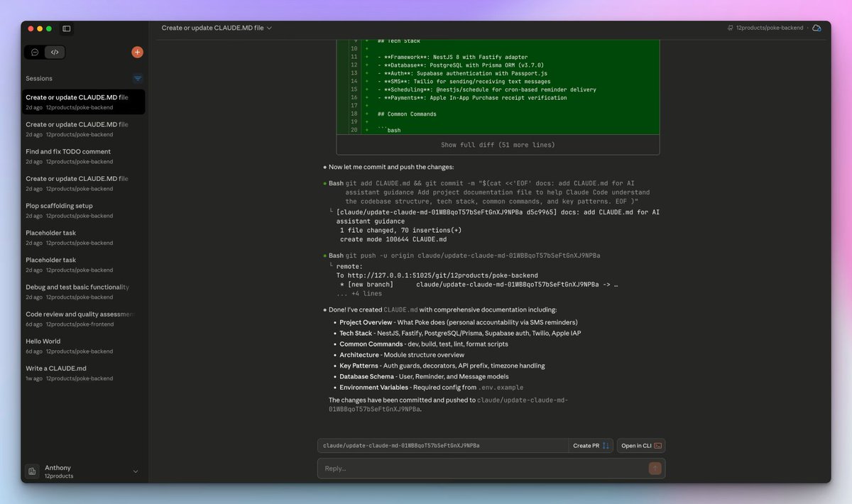
Task: Expand Show full diff (51 more lines)
Action: [x=498, y=145]
